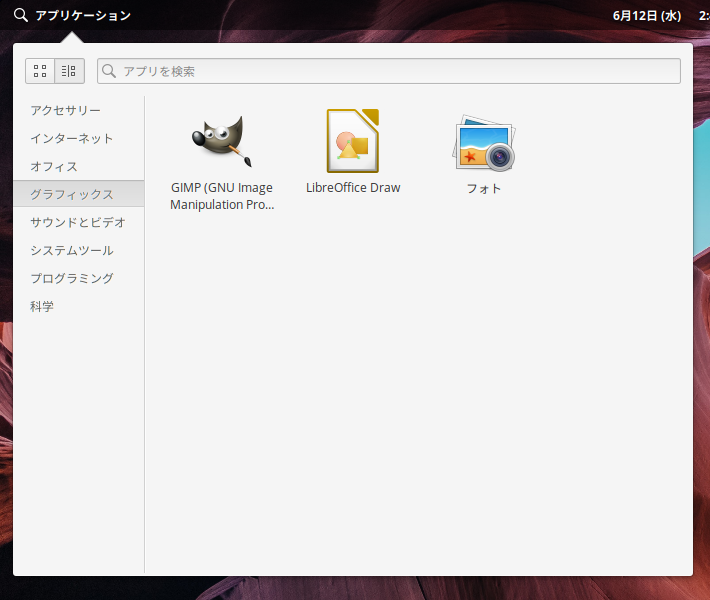Select the 科学 category
710x600 pixels.
(x=79, y=306)
